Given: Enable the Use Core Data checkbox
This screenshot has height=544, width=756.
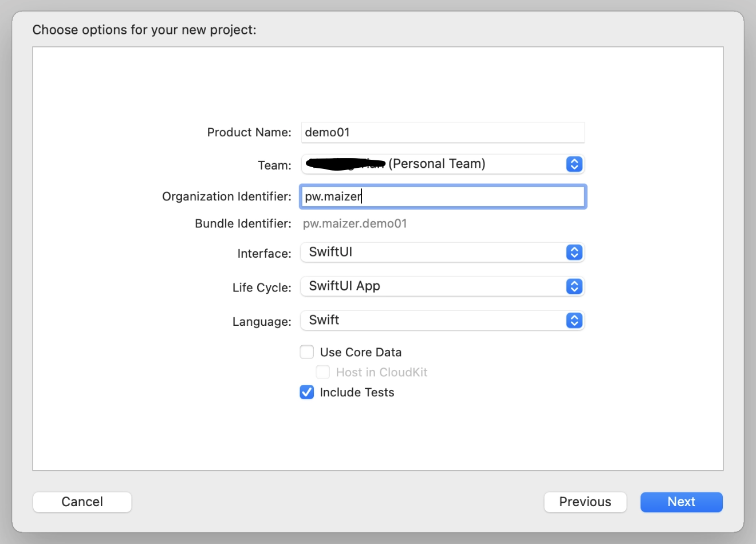Looking at the screenshot, I should (307, 352).
